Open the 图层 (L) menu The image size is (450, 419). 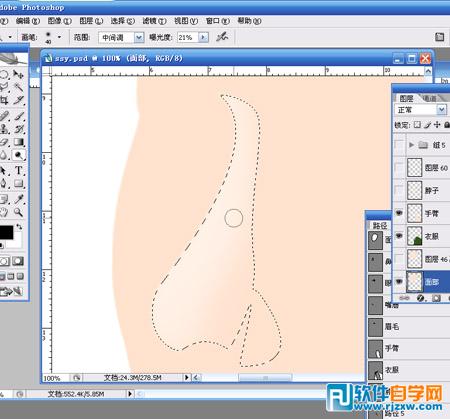coord(91,21)
